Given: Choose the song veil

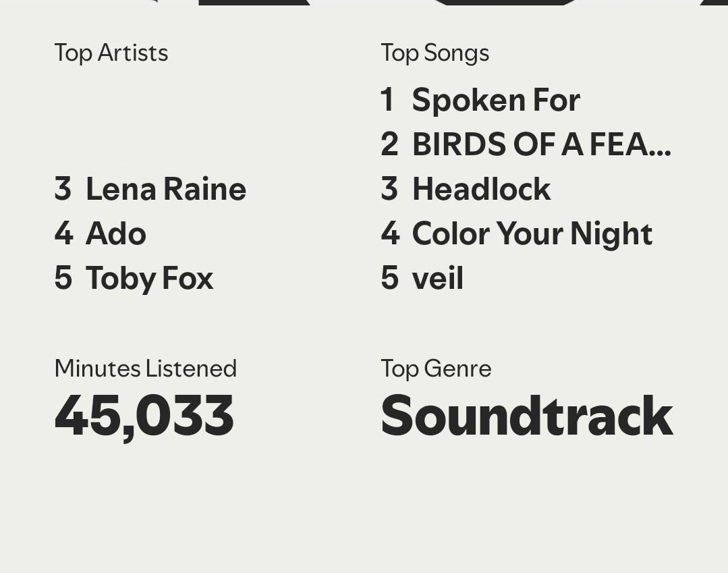Looking at the screenshot, I should [437, 278].
